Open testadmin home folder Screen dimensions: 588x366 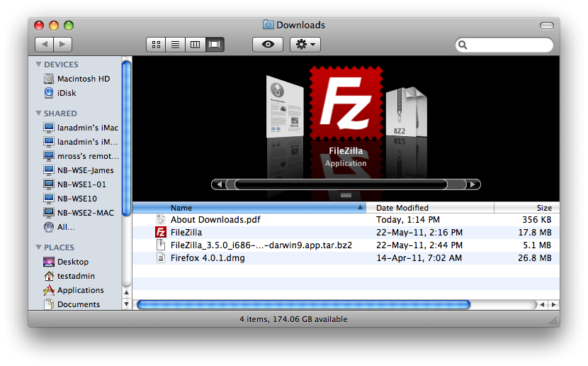pos(69,276)
